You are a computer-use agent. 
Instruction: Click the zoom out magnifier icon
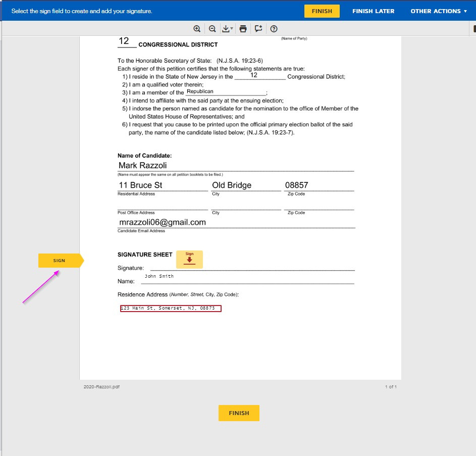[212, 29]
